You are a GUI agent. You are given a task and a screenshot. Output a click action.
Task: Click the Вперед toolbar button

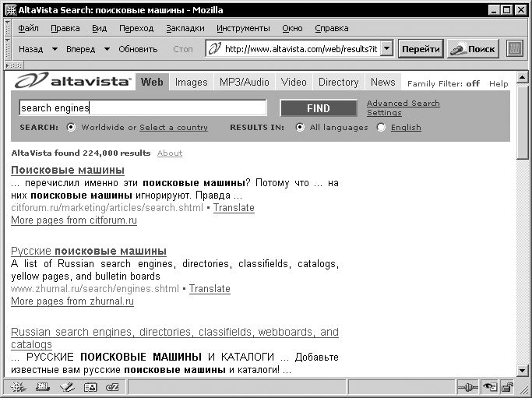tap(81, 50)
